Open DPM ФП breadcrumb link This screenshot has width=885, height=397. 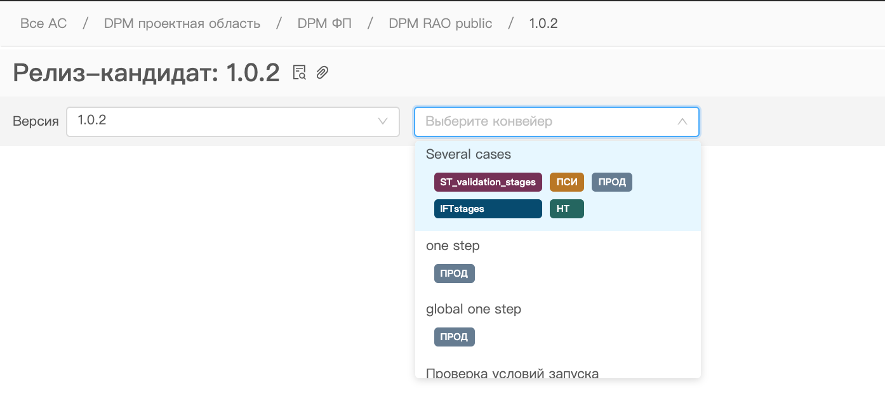tap(325, 24)
